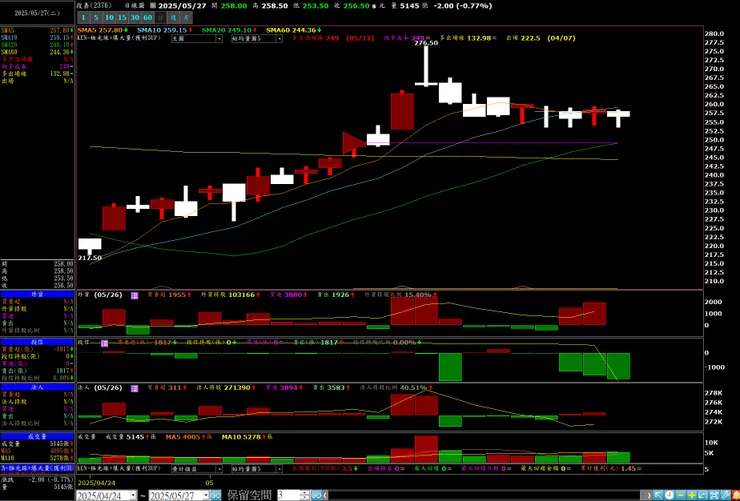Click the purple settings icon in 外資 panel

[135, 295]
